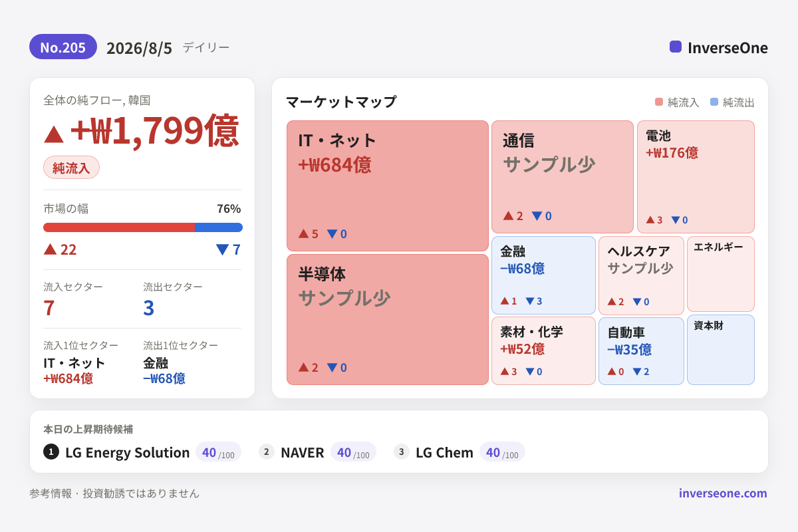Click the down triangle in 電池 tile
The image size is (798, 532).
pyautogui.click(x=675, y=220)
